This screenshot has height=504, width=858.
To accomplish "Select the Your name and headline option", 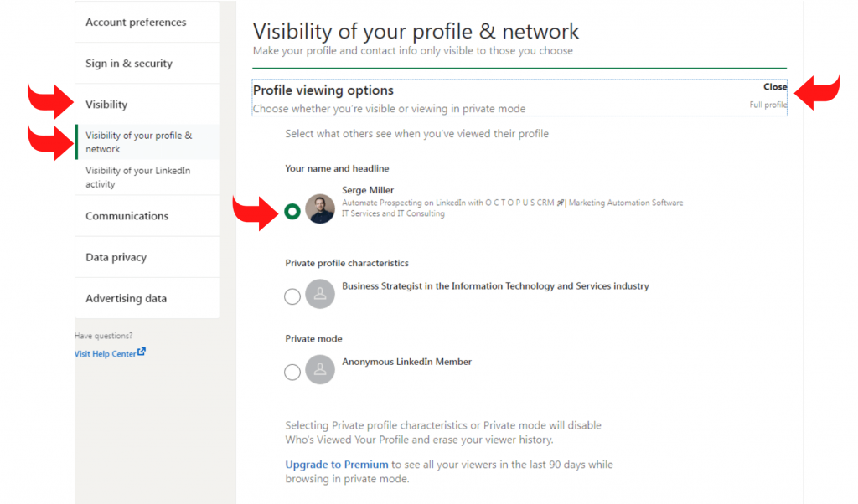I will click(x=292, y=211).
